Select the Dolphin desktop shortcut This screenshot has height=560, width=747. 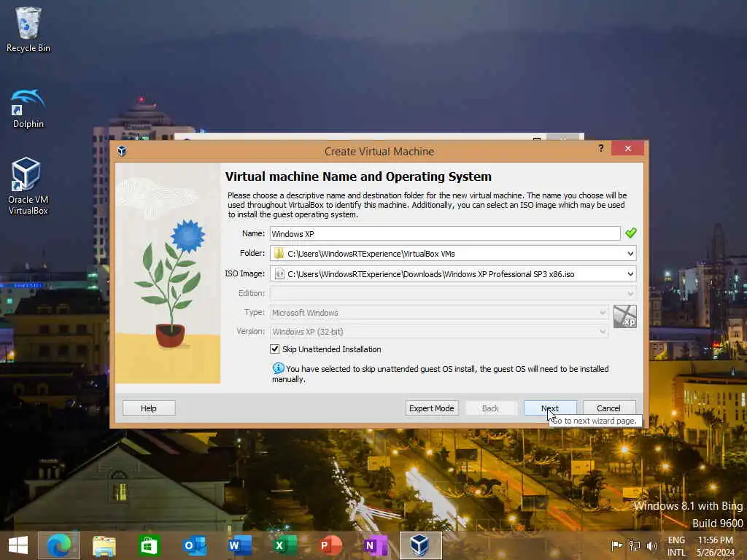tap(28, 109)
